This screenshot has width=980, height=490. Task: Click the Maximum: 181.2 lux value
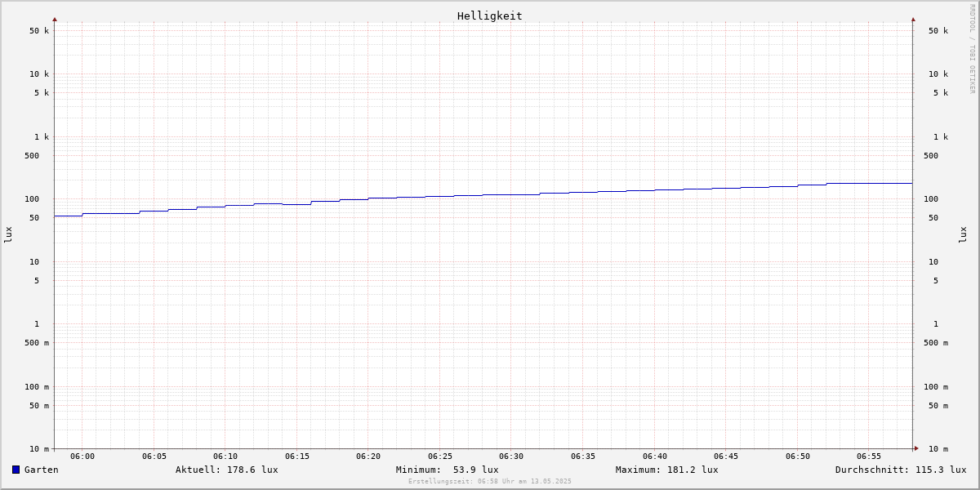pos(667,470)
